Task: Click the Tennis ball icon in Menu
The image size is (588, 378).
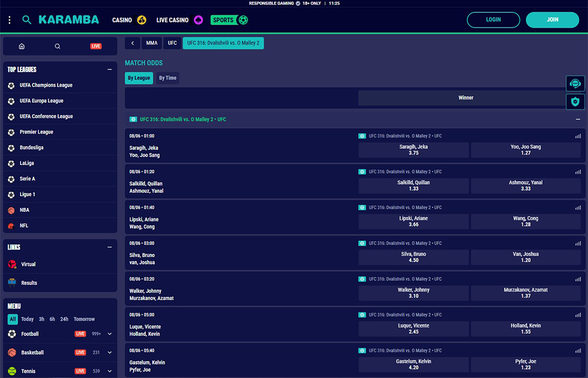Action: (x=12, y=372)
